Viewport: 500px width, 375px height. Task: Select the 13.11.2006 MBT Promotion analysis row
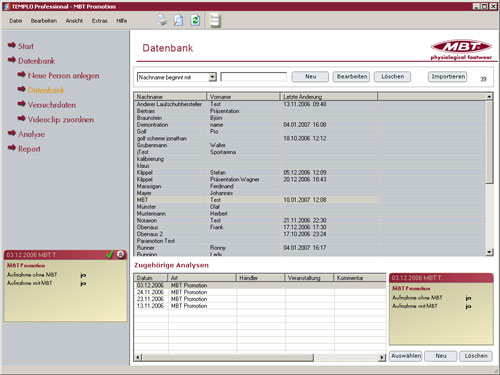click(x=260, y=306)
